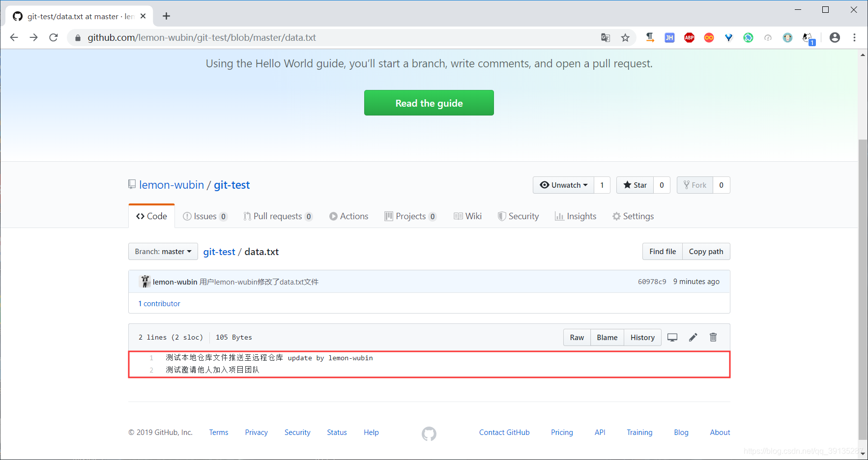Open the git-test repository title link
The image size is (868, 460).
pyautogui.click(x=231, y=185)
